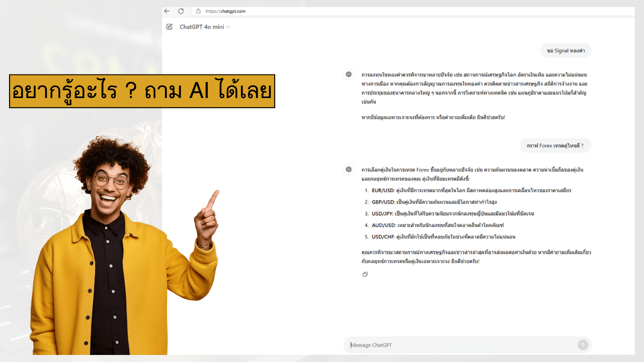Click the user message "กราฟ Forex เทรดคู่ไหนดี ?"
This screenshot has height=362, width=644.
555,145
